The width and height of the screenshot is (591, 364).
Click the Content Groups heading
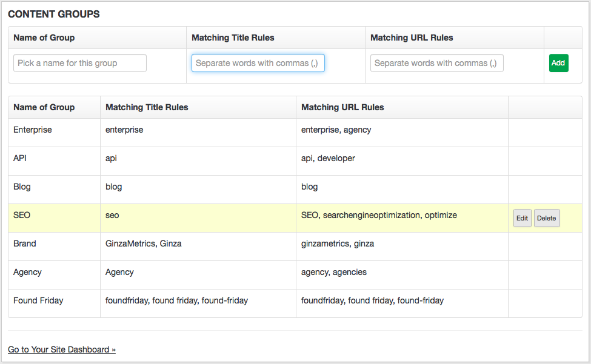coord(54,14)
